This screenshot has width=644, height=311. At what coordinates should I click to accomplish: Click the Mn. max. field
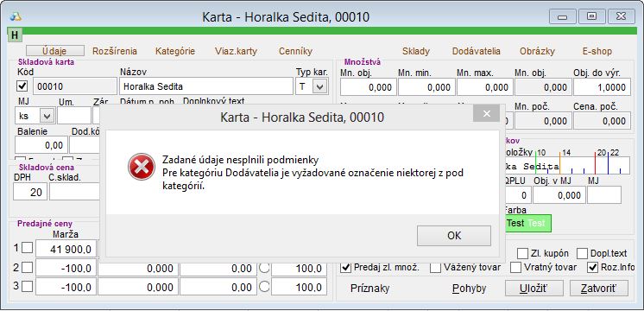pos(485,87)
